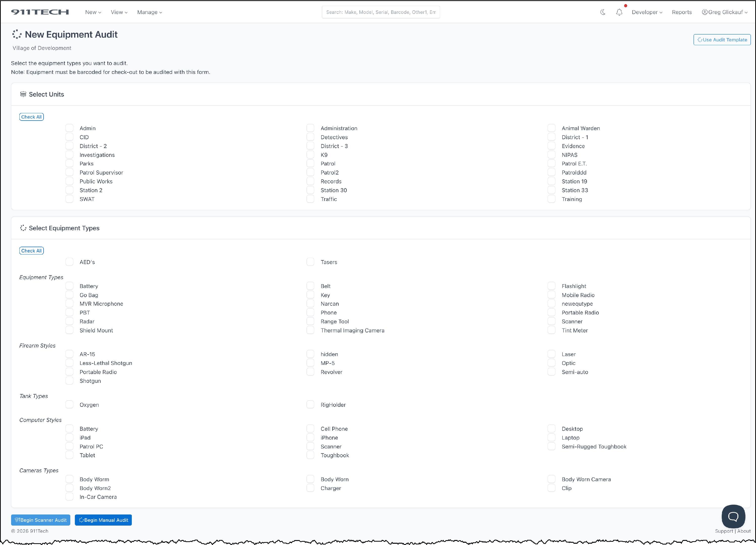Click the Use Audit Template button
This screenshot has width=756, height=545.
pyautogui.click(x=722, y=40)
